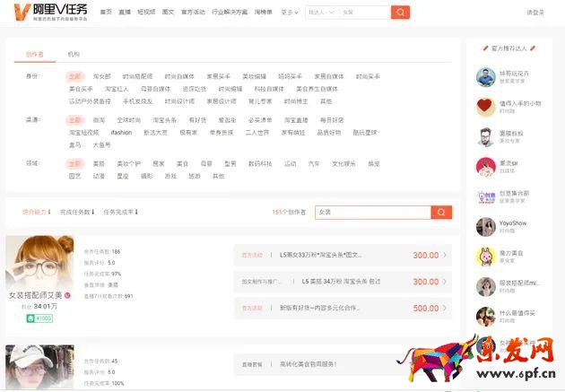This screenshot has width=565, height=392.
Task: Open the YoyoShow avatar
Action: click(x=486, y=227)
